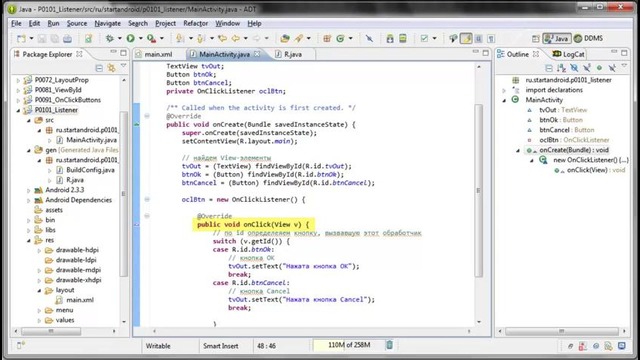
Task: Click the editor vertical scrollbar
Action: (x=479, y=190)
